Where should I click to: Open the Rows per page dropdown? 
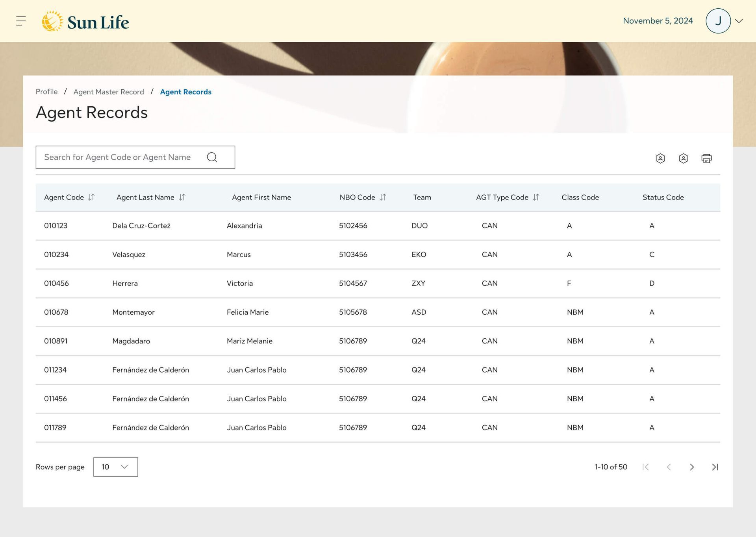coord(115,467)
